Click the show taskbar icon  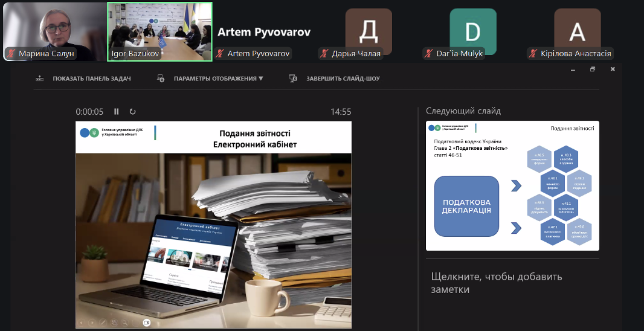[x=40, y=79]
